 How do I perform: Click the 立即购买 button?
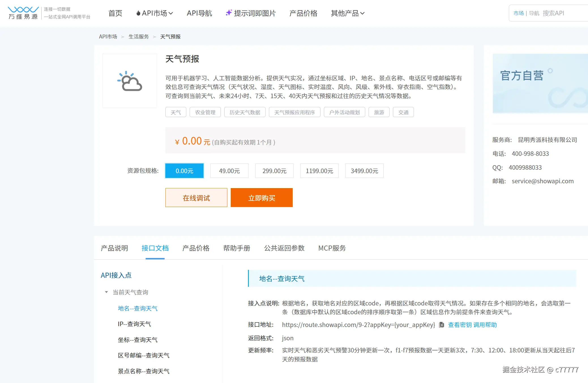(262, 198)
